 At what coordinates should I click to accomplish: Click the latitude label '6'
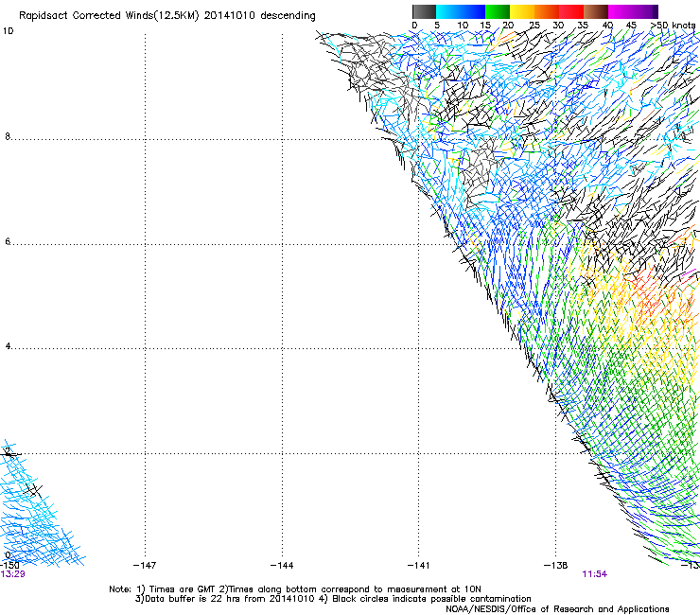coord(8,241)
